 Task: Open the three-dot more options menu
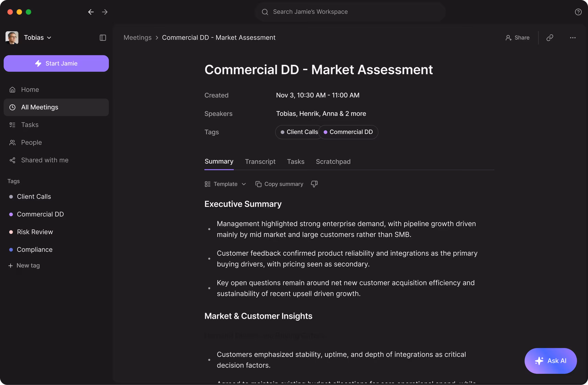(573, 38)
